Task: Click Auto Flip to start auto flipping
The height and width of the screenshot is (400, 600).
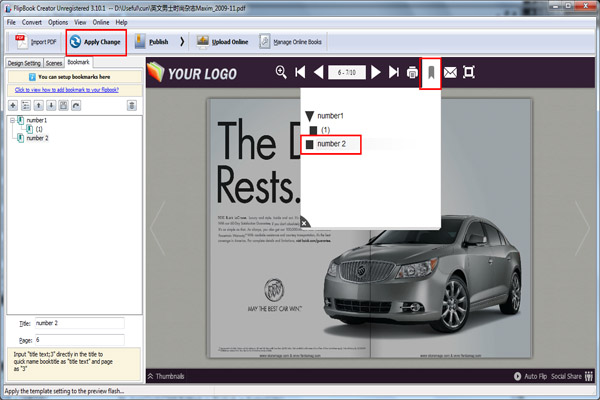Action: pyautogui.click(x=530, y=376)
